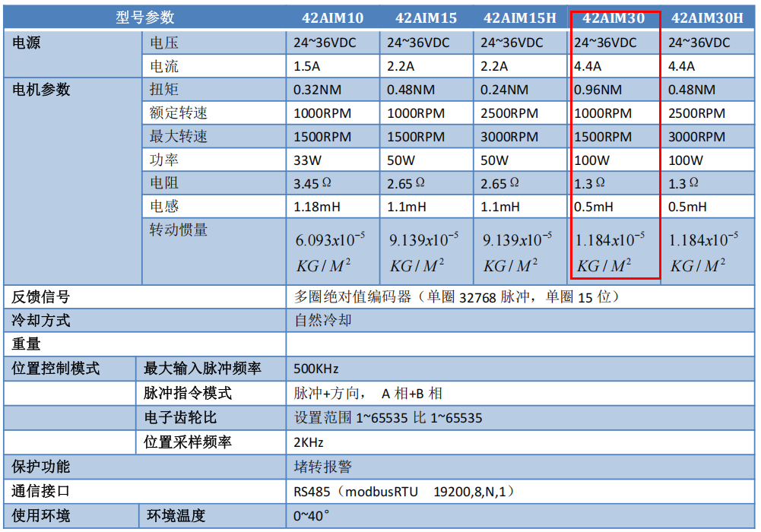Select the 0.96NM torque value
The image size is (761, 532).
pos(598,90)
